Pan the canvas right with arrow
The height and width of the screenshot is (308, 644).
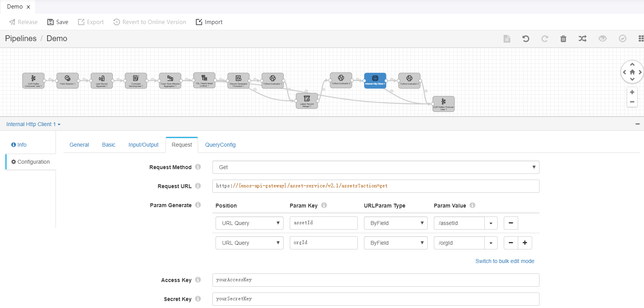(640, 72)
